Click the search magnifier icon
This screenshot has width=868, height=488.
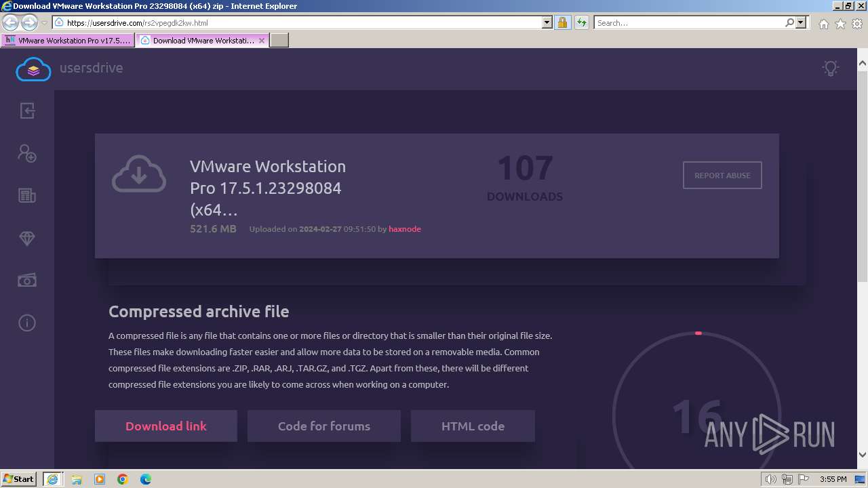[789, 22]
